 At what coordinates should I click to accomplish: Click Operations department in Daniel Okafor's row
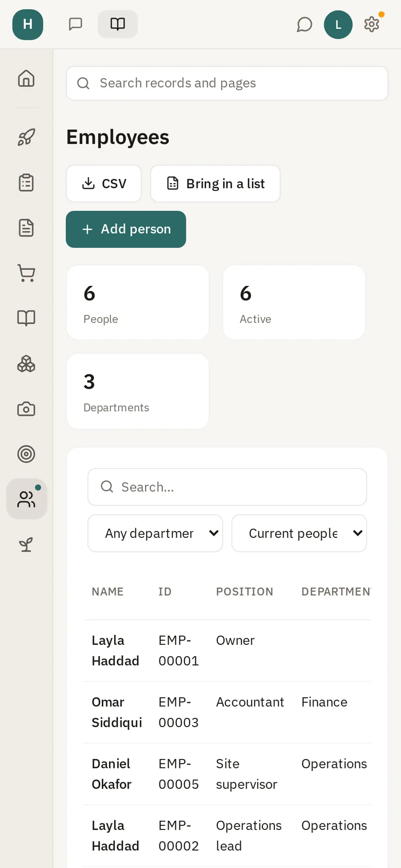(x=334, y=764)
